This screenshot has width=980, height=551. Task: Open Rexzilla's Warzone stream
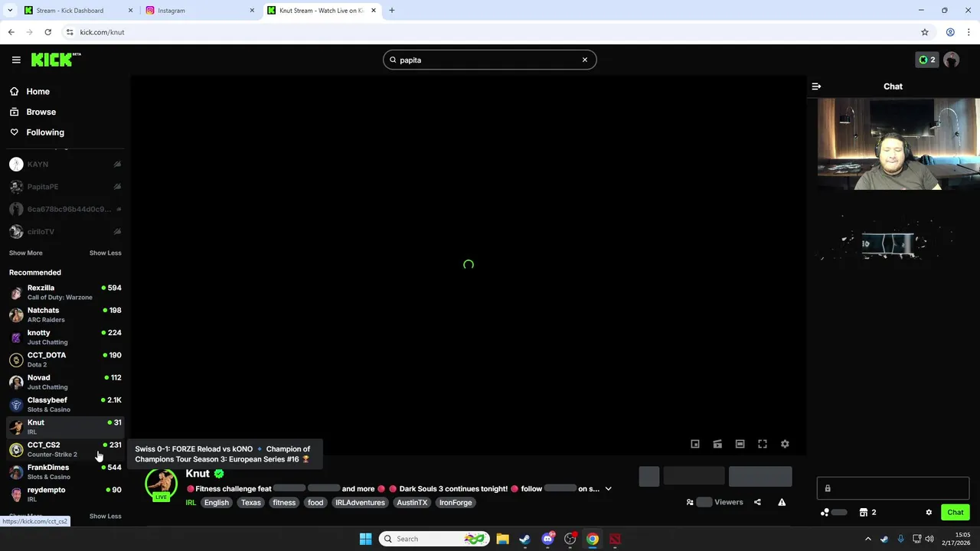(x=65, y=292)
